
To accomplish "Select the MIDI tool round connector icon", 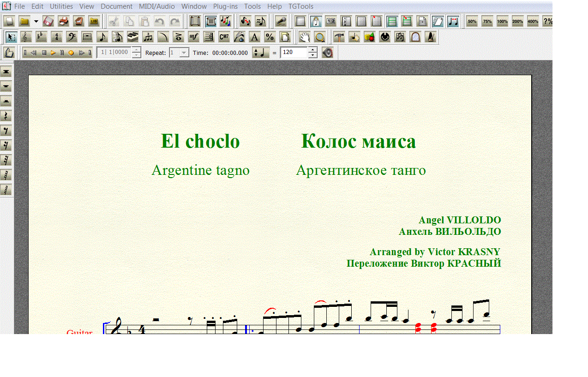I will [385, 37].
